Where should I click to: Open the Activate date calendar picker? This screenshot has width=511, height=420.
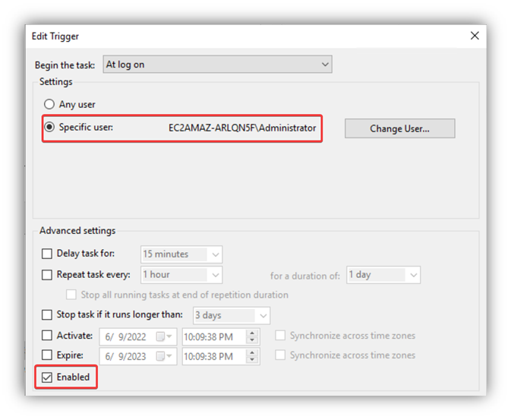164,336
